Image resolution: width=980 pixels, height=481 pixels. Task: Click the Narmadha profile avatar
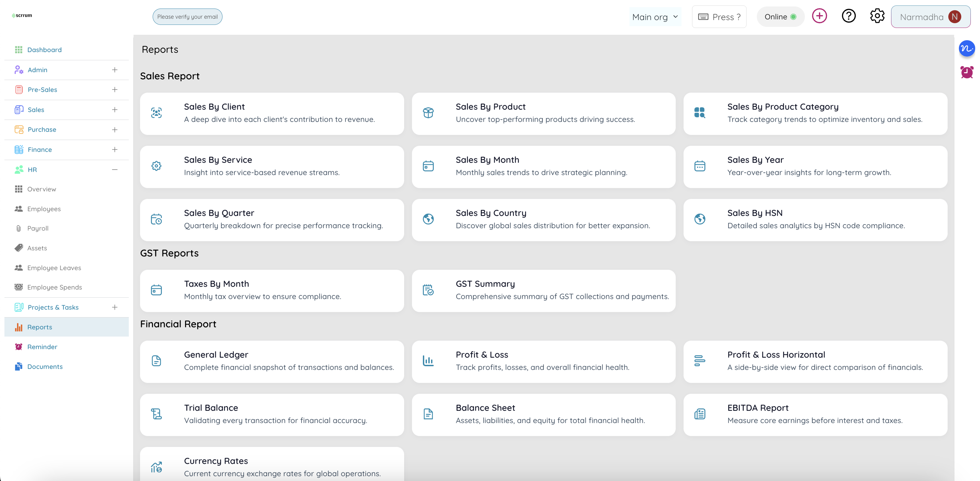point(931,16)
